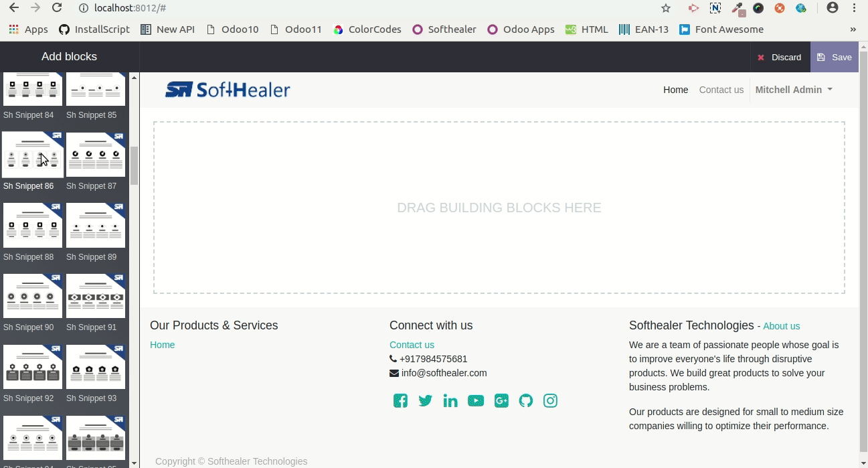Open the New API bookmark
868x468 pixels.
[x=168, y=29]
